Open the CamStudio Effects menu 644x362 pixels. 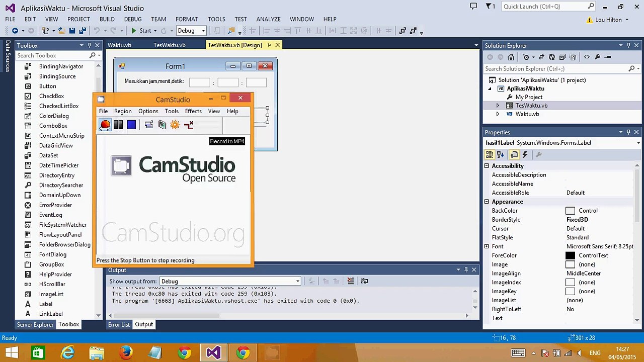[193, 111]
